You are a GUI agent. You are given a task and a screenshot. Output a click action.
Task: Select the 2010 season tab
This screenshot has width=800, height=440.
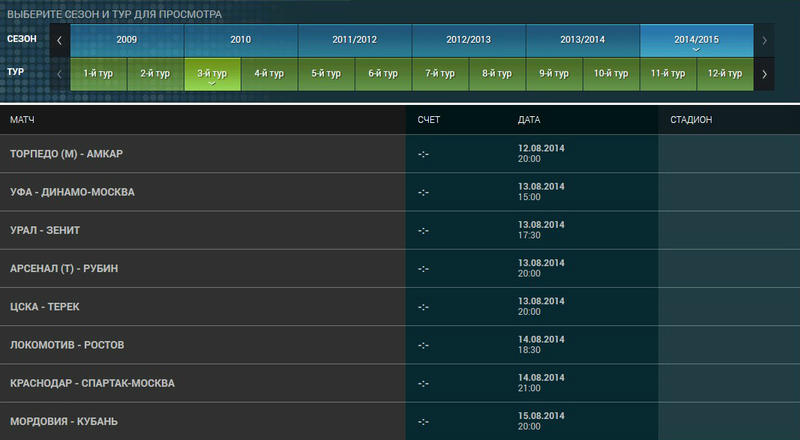(x=241, y=40)
